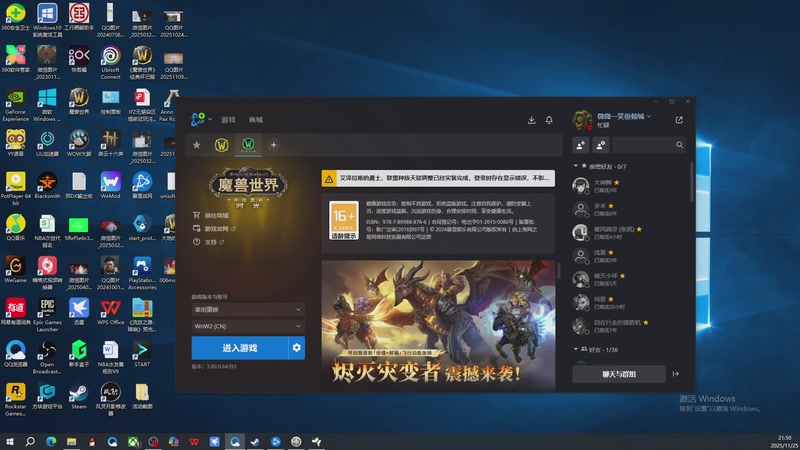
Task: Select the favorites star in game bar
Action: [x=196, y=145]
